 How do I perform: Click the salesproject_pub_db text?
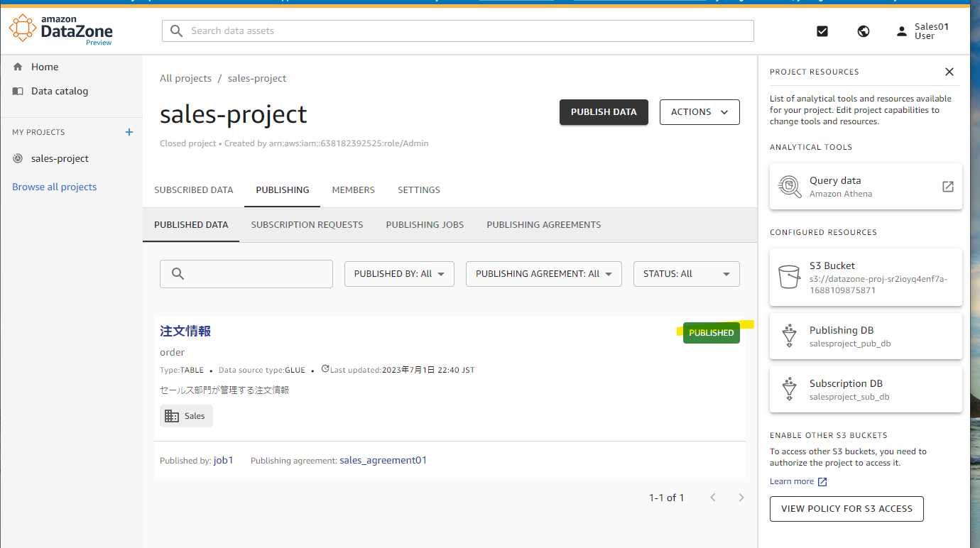tap(850, 344)
